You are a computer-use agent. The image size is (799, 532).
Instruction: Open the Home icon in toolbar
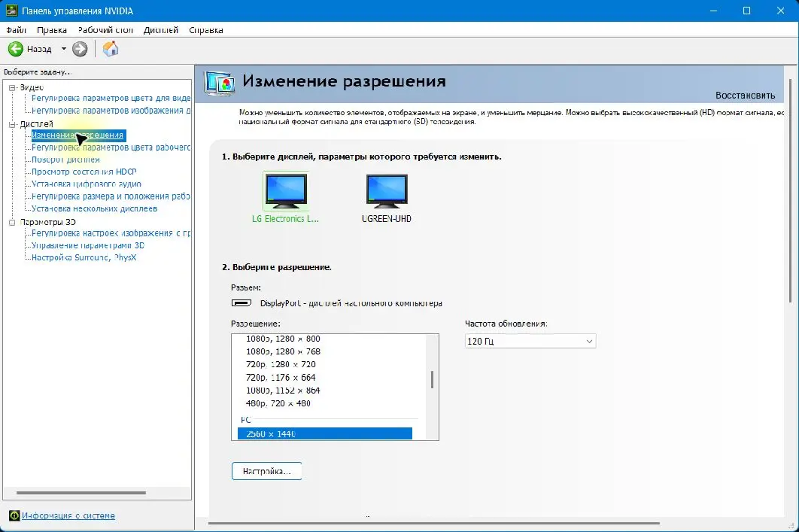click(x=111, y=49)
